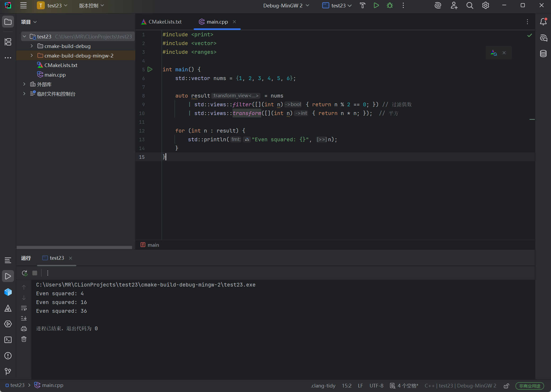Stop the running process square button

pos(35,273)
